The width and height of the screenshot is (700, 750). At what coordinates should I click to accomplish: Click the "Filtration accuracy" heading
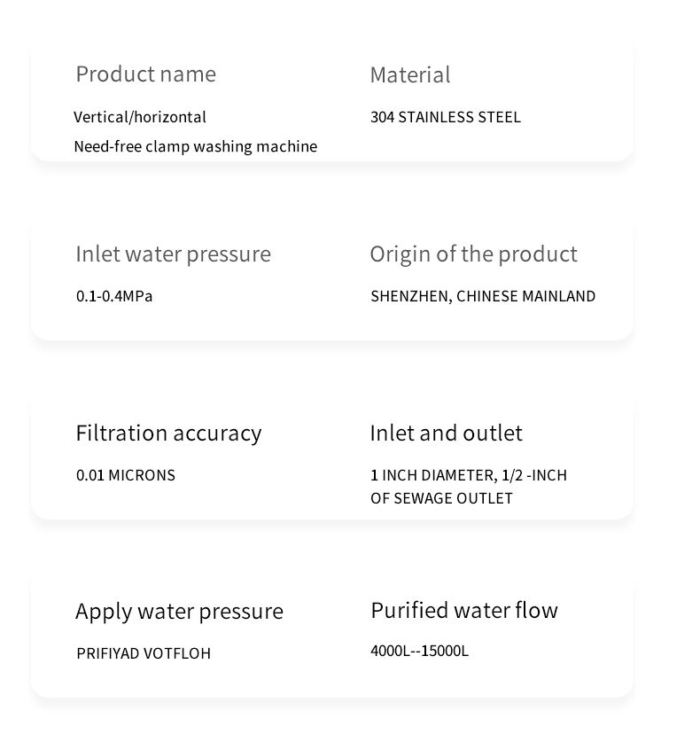coord(168,434)
